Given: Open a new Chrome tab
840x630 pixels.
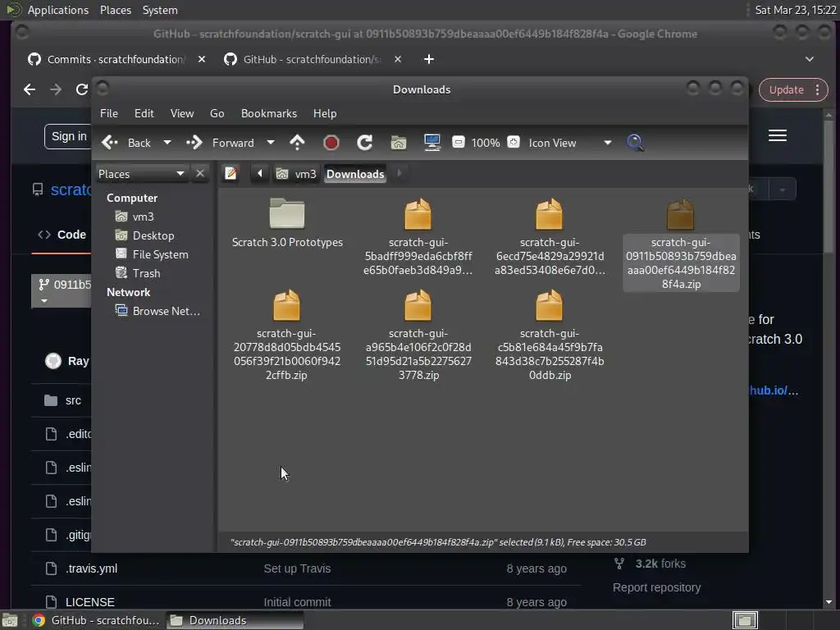Looking at the screenshot, I should coord(428,59).
